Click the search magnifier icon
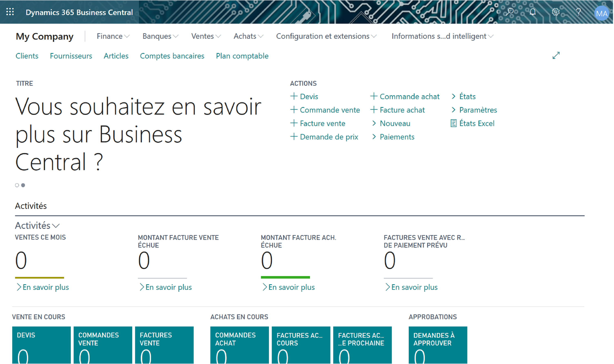The height and width of the screenshot is (364, 614). pos(510,12)
